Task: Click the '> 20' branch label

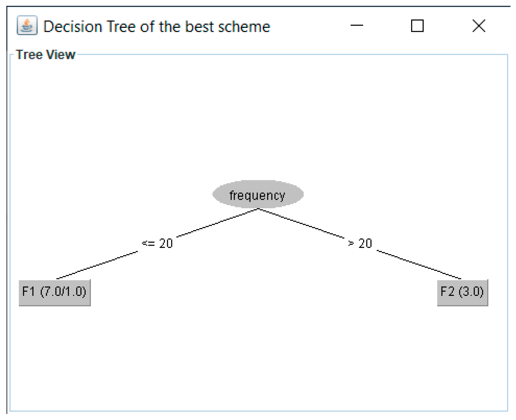Action: (360, 243)
